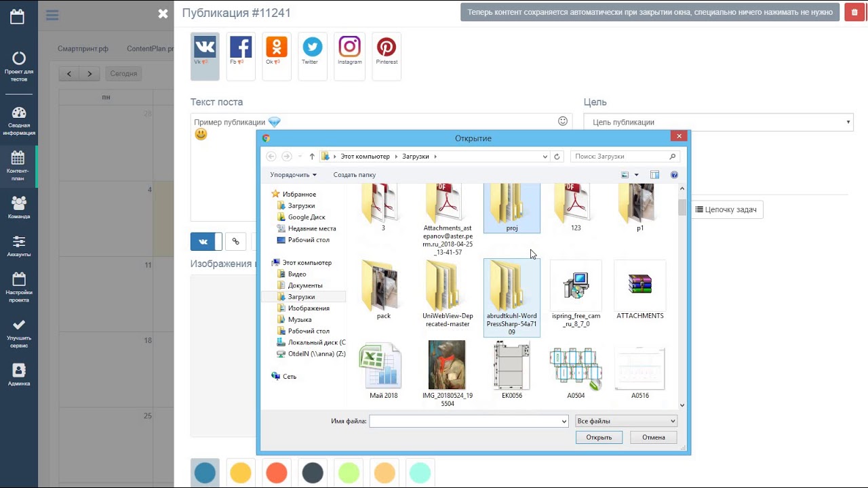Viewport: 868px width, 488px height.
Task: Click the Поиск: Загрузки search field
Action: tap(625, 157)
